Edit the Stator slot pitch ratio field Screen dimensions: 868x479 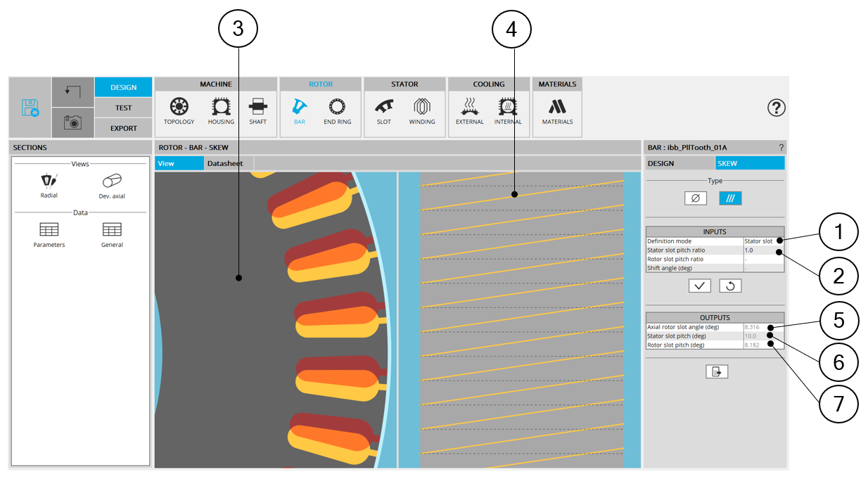click(763, 250)
